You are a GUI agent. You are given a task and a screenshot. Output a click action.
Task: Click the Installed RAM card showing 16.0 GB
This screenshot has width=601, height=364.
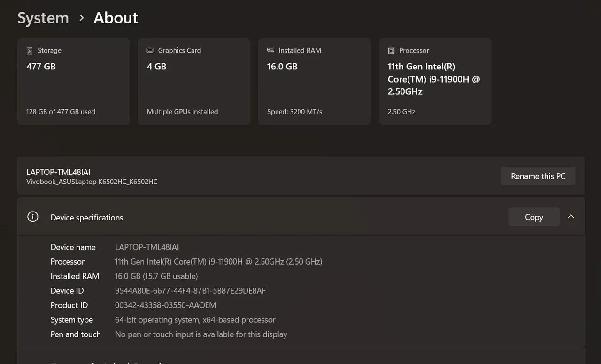[314, 81]
